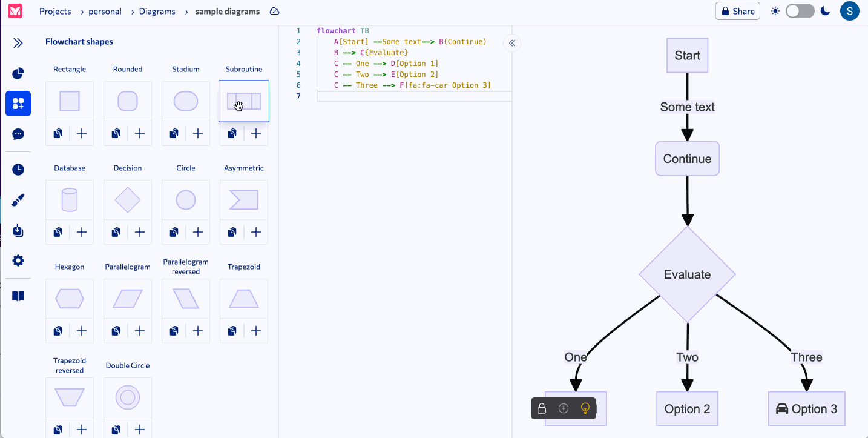868x438 pixels.
Task: Collapse the code editor panel chevron
Action: coord(512,43)
